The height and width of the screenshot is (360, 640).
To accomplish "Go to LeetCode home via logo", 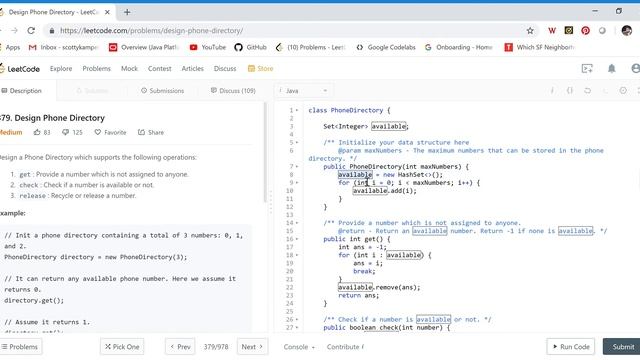I will [x=20, y=69].
